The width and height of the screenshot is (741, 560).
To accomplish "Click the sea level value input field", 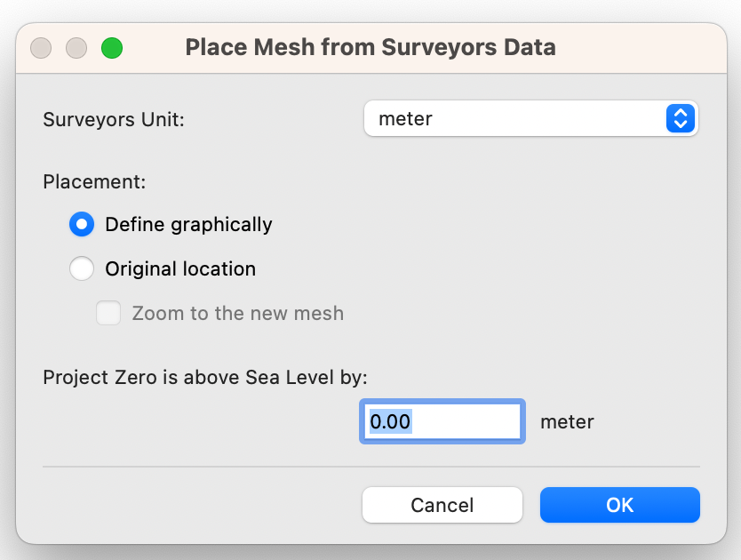I will click(x=442, y=421).
